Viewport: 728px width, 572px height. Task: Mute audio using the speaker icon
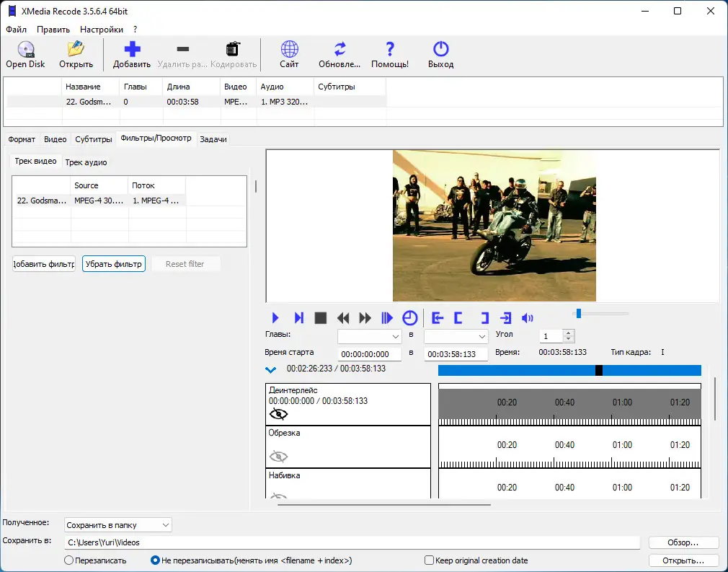pos(528,318)
